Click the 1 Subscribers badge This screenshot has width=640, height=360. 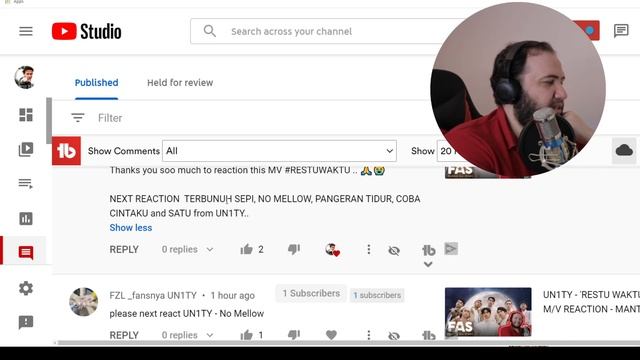311,293
